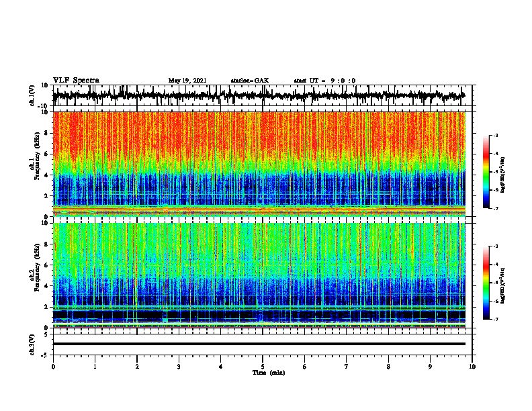Viewport: 532px width, 411px height.
Task: Click the ch.3(V) axis label
Action: (x=32, y=345)
